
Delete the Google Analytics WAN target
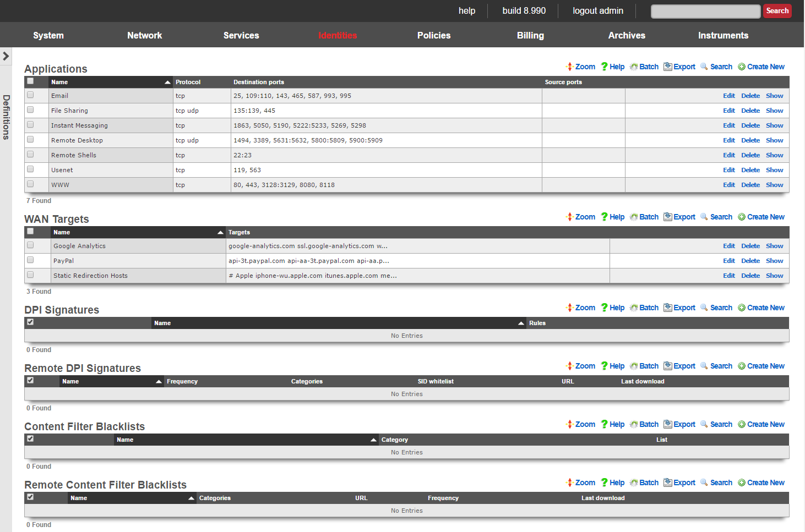click(750, 246)
